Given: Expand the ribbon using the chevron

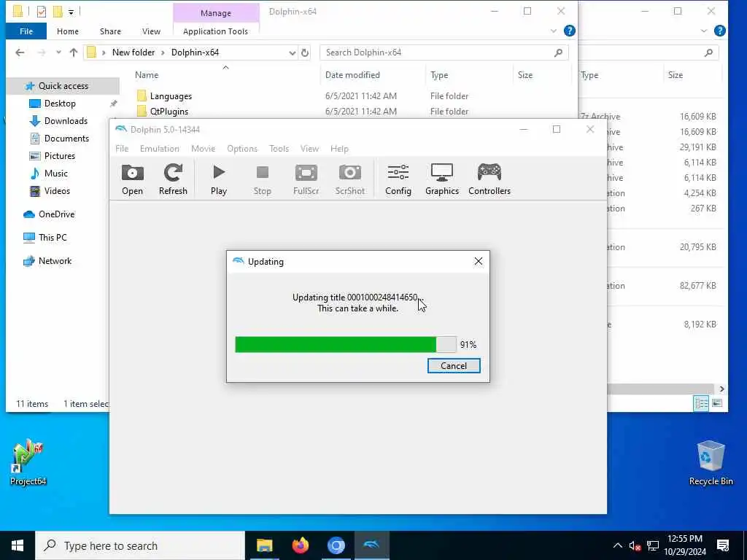Looking at the screenshot, I should pos(553,31).
